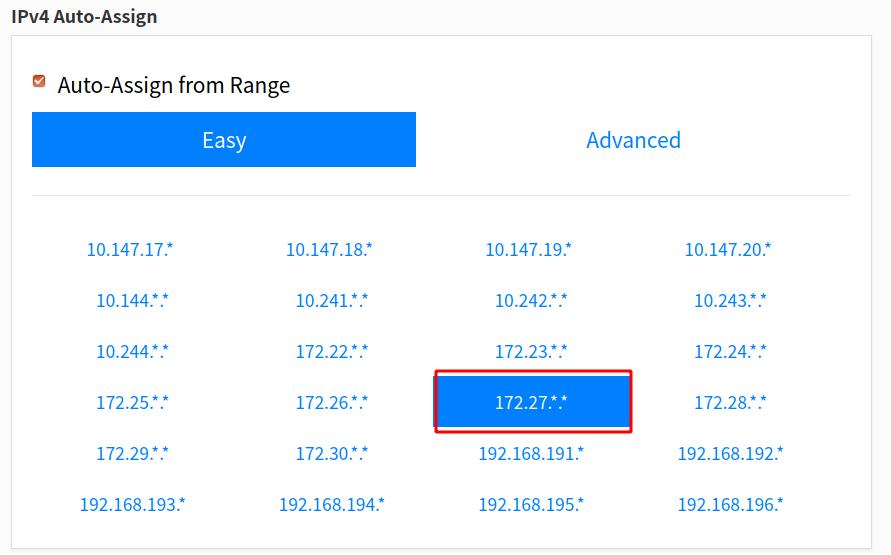The image size is (891, 555).
Task: Open the Advanced tab
Action: coord(633,140)
